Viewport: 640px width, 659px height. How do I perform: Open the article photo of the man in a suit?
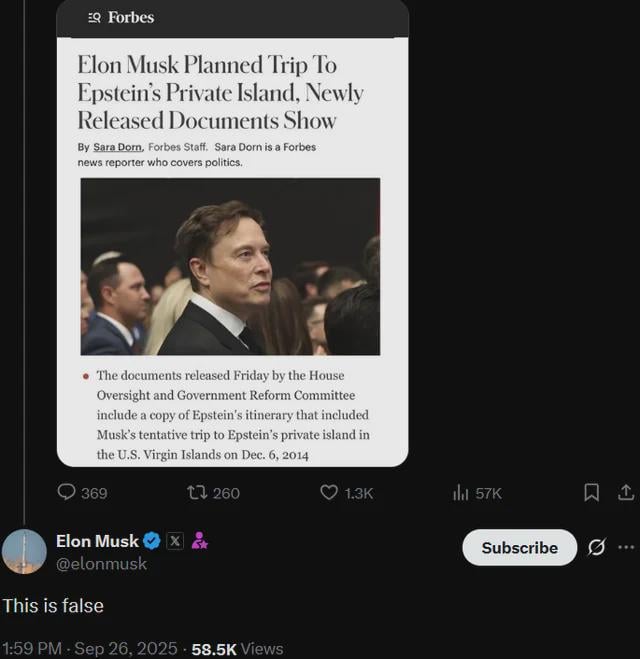pyautogui.click(x=230, y=266)
